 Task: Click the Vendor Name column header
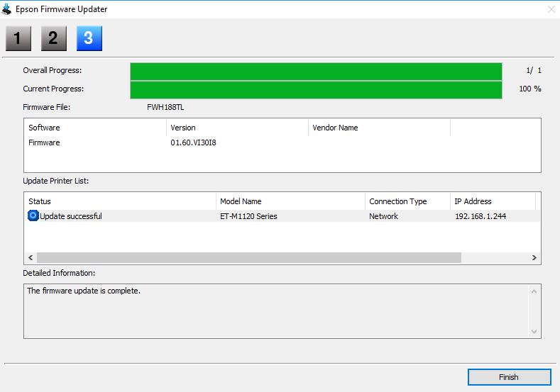pos(379,128)
